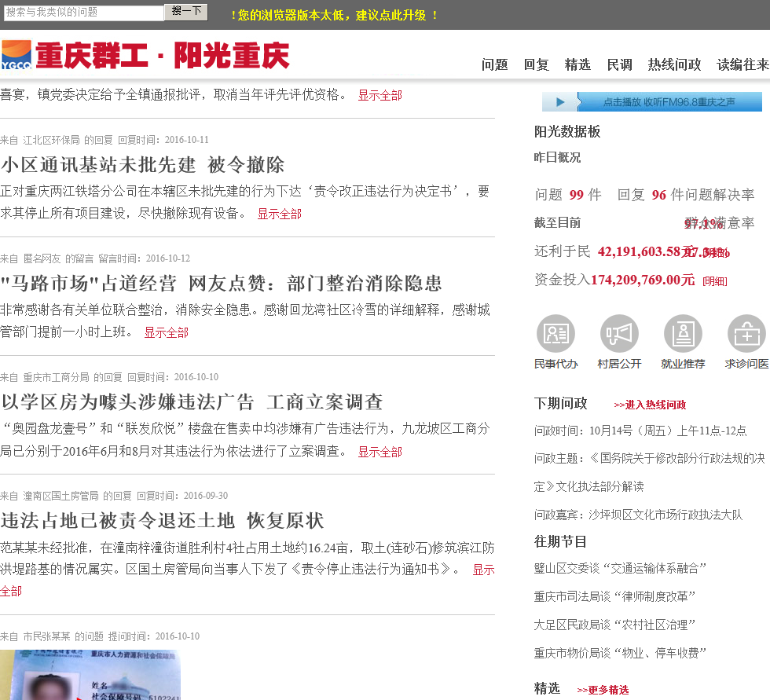Open the 精选 navigation menu item

click(x=577, y=64)
